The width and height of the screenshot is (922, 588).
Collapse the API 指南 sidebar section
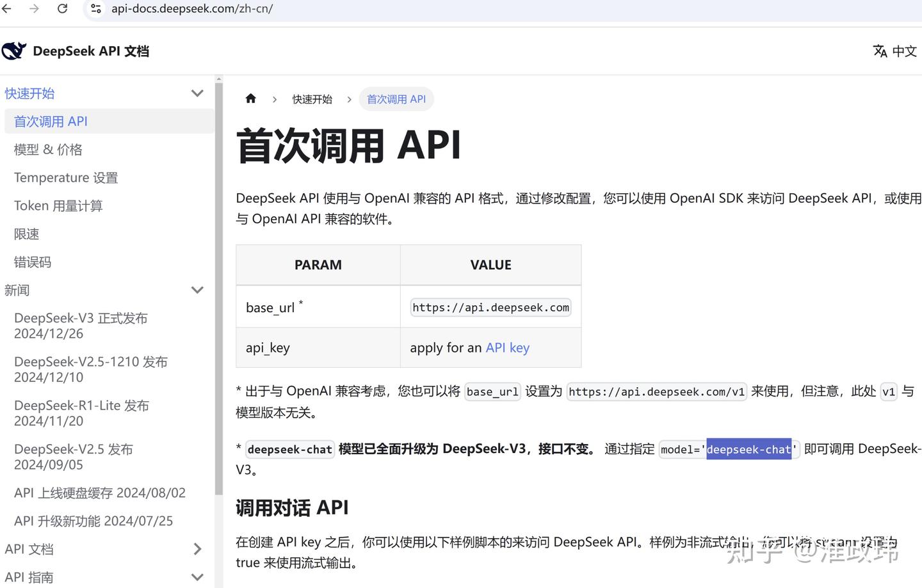point(197,576)
